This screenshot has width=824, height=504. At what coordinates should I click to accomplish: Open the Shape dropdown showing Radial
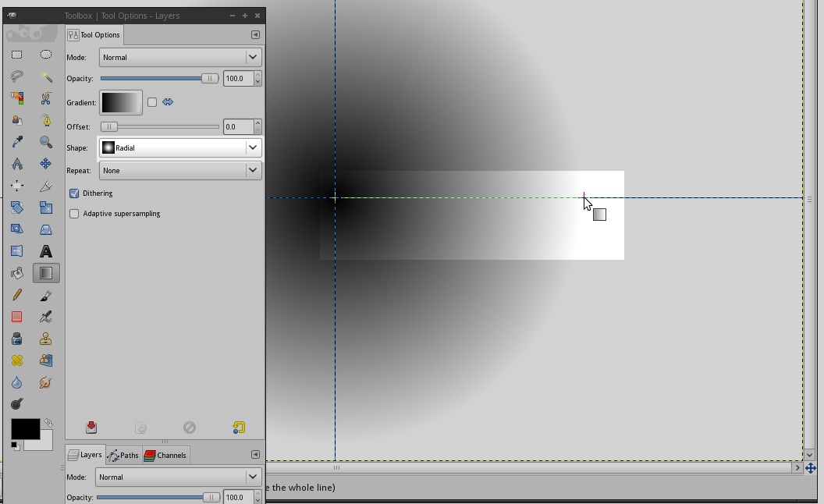(179, 147)
